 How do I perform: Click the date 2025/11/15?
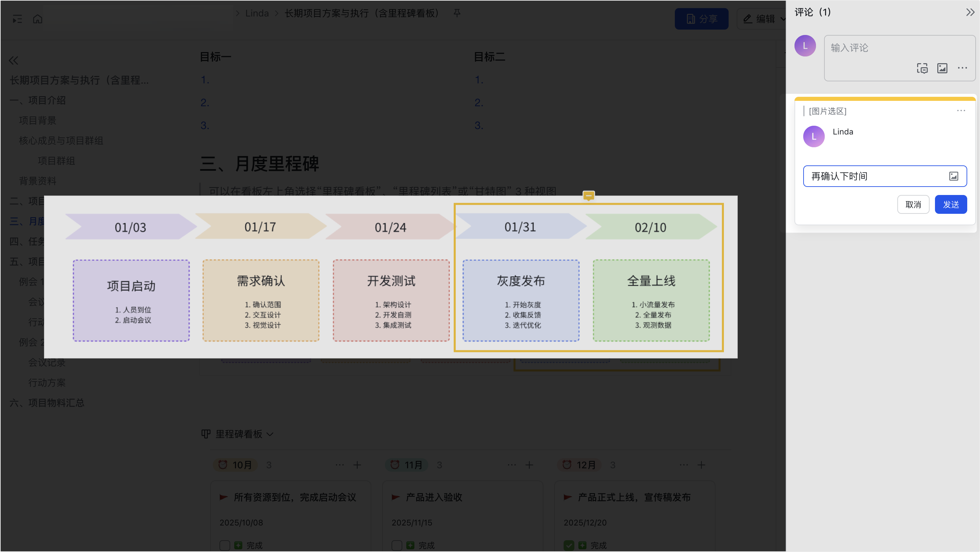412,523
